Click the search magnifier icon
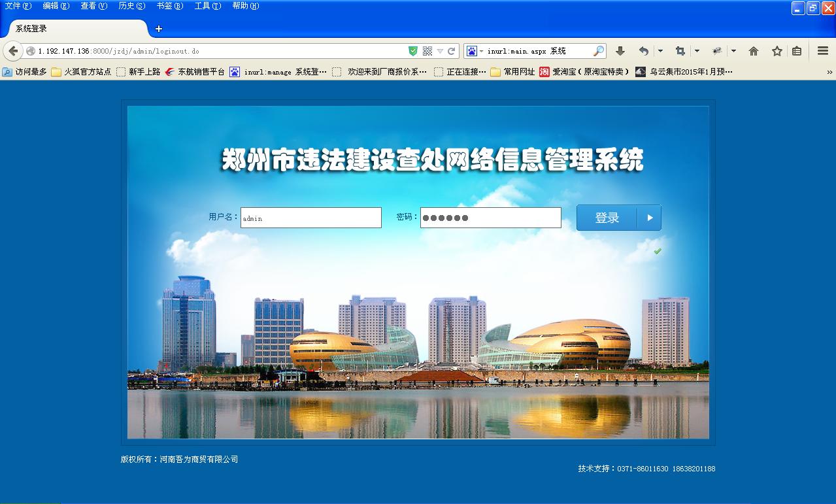The height and width of the screenshot is (504, 836). tap(598, 51)
